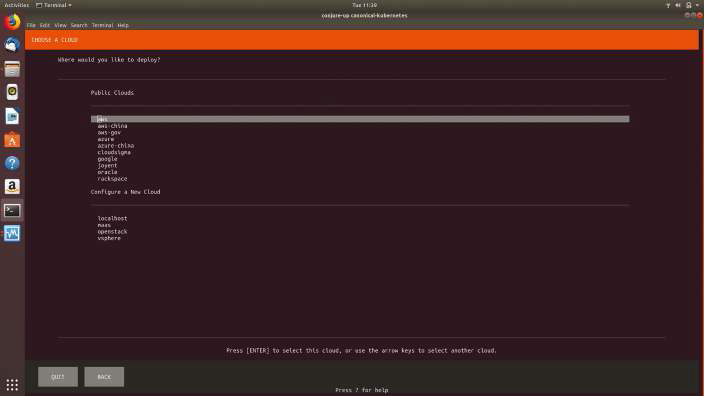This screenshot has width=704, height=396.
Task: Click the BACK button
Action: tap(104, 377)
